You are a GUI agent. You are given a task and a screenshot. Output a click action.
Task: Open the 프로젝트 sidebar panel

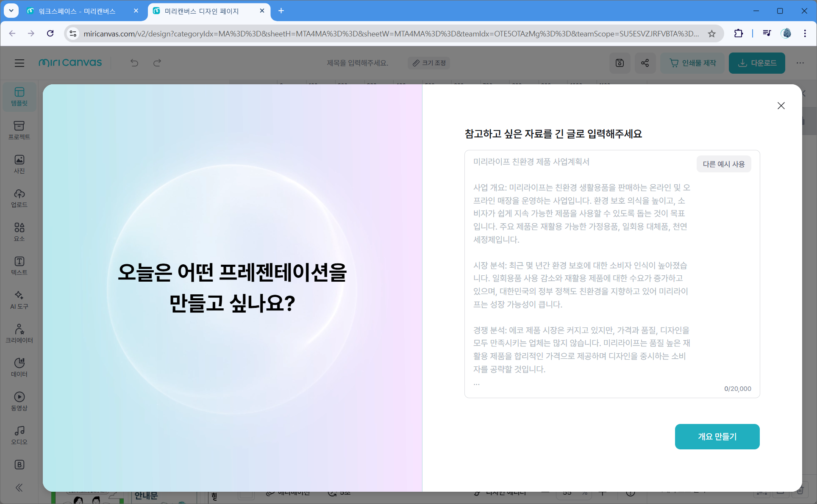point(19,130)
